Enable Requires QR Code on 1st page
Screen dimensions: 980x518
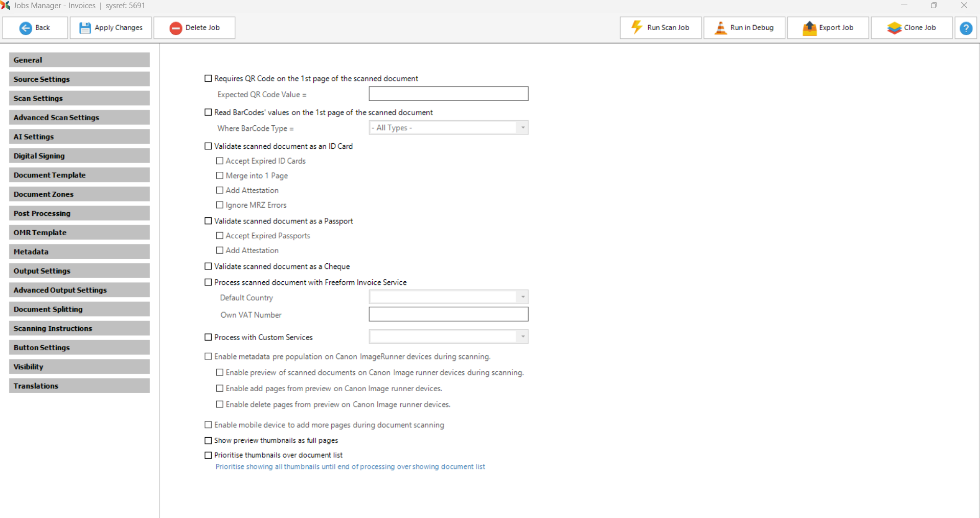(208, 78)
